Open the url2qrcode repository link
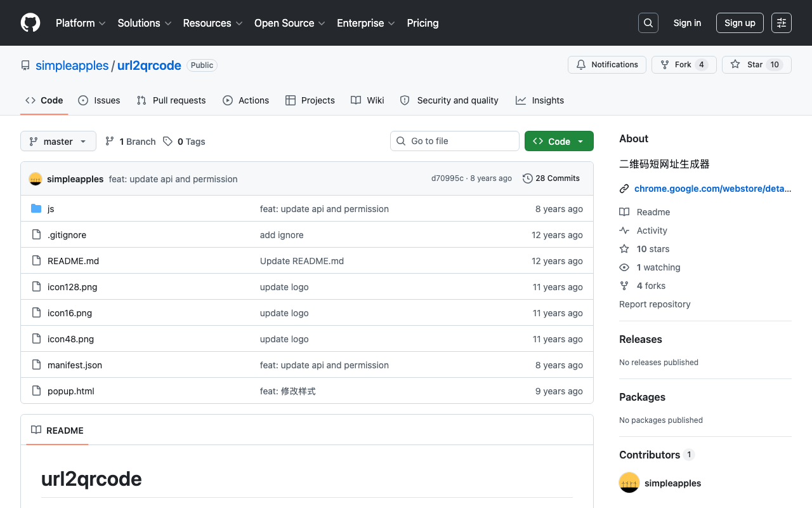The height and width of the screenshot is (508, 812). (149, 65)
